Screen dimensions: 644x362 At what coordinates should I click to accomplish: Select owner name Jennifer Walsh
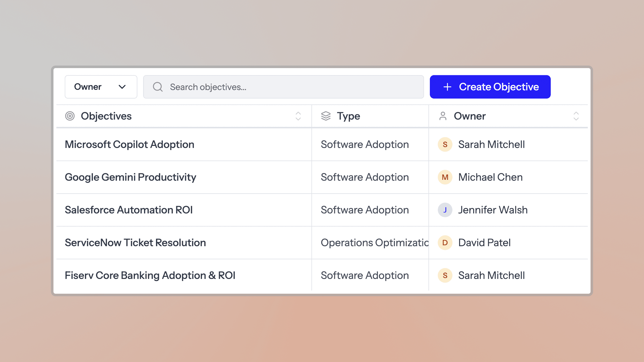(493, 210)
